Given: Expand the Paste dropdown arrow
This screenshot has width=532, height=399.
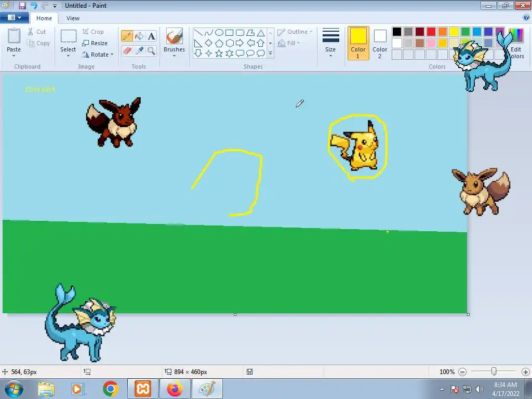Looking at the screenshot, I should [x=14, y=56].
